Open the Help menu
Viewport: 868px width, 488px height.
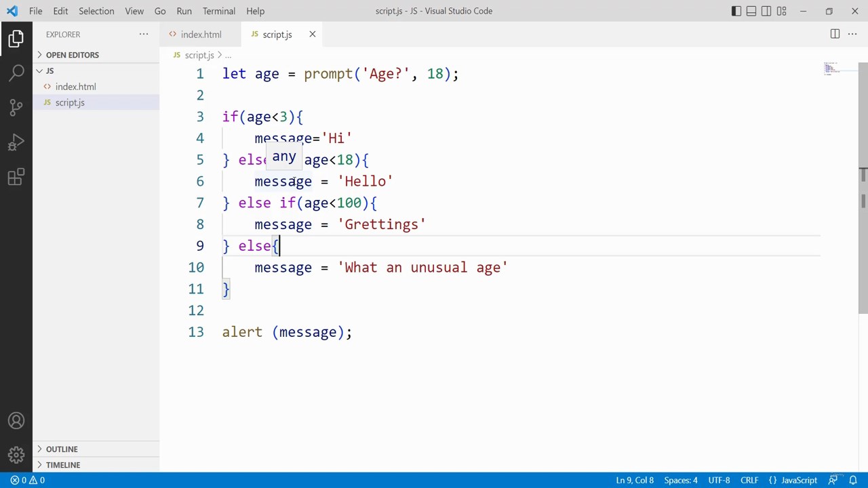255,11
